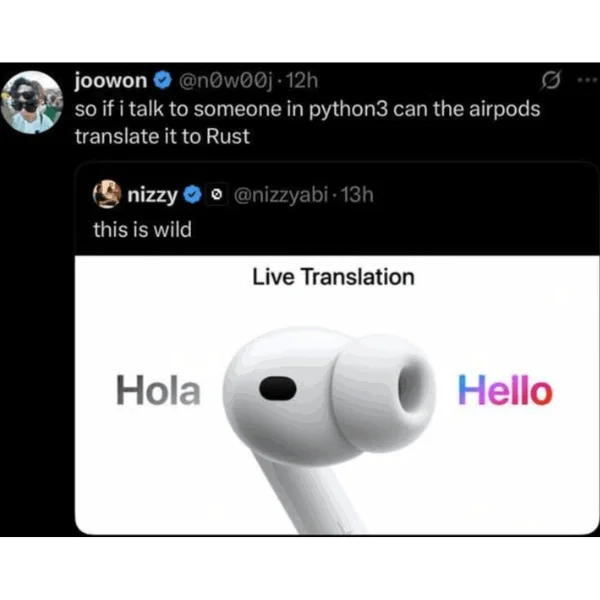This screenshot has height=600, width=600.
Task: Open the @n0w00j handle link
Action: point(226,81)
